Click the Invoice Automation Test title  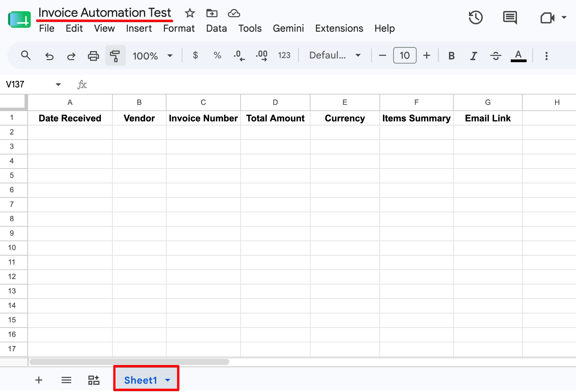coord(105,13)
